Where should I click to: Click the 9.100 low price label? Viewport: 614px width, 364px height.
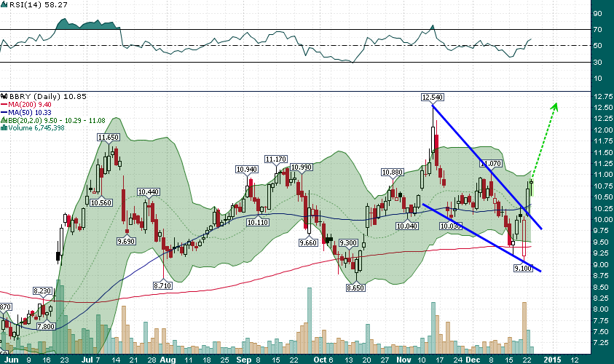[x=523, y=268]
